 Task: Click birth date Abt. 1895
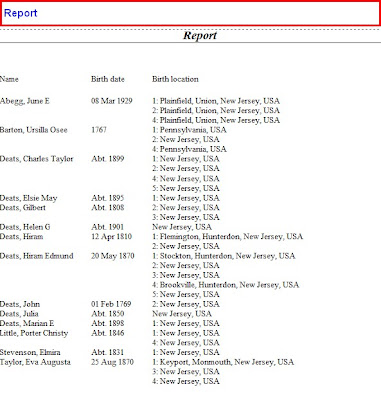click(x=107, y=198)
